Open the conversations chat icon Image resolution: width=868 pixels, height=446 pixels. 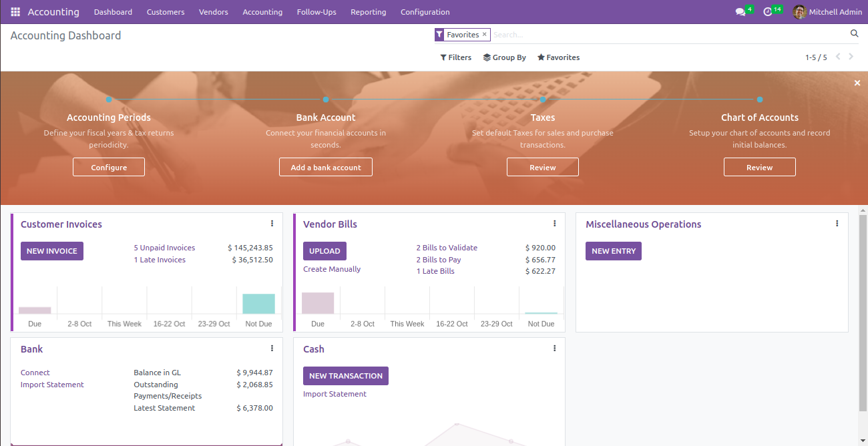[x=740, y=12]
